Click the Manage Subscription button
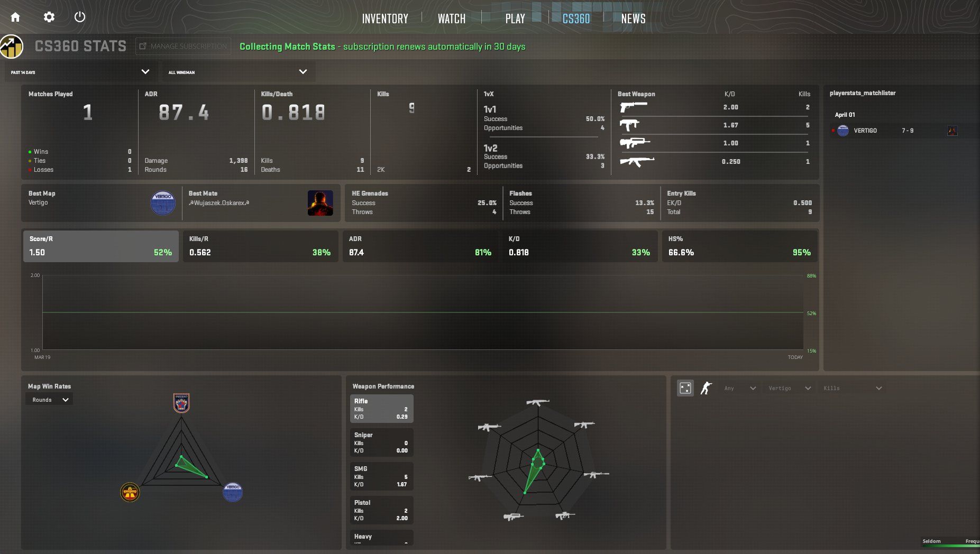This screenshot has width=980, height=554. click(183, 47)
